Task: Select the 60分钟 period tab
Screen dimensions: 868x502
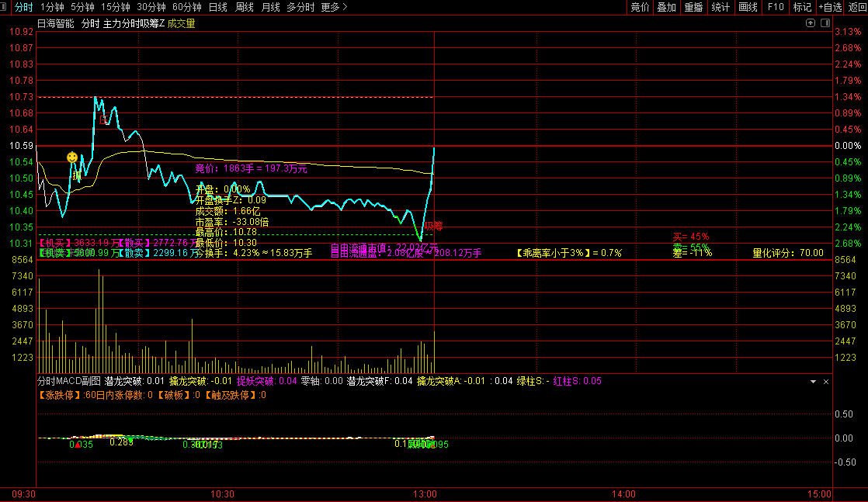Action: [x=187, y=7]
